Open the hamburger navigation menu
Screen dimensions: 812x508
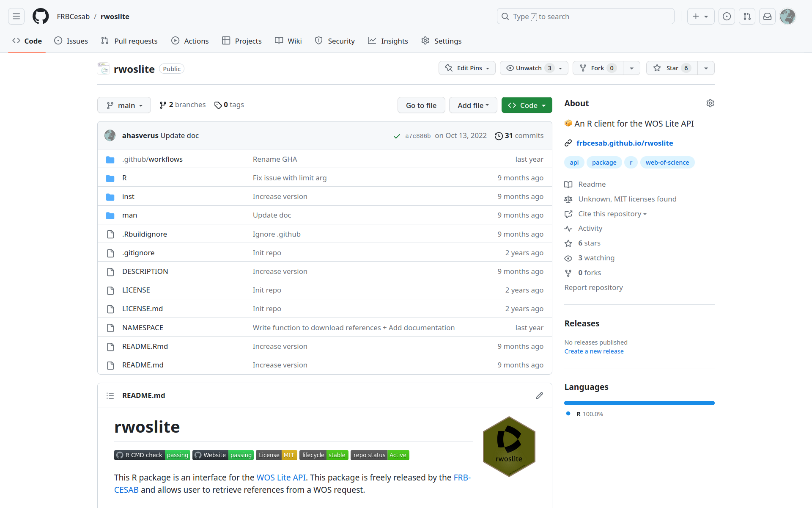click(x=16, y=17)
